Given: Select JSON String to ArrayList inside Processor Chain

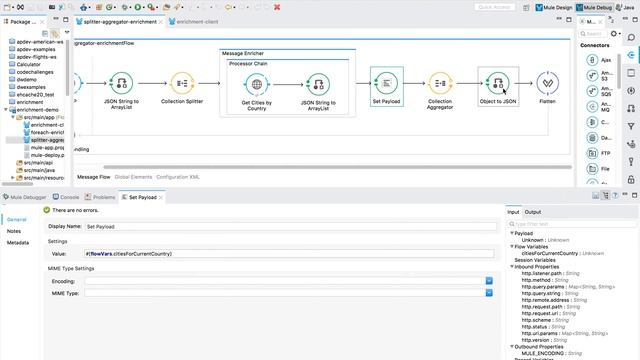Looking at the screenshot, I should [318, 84].
